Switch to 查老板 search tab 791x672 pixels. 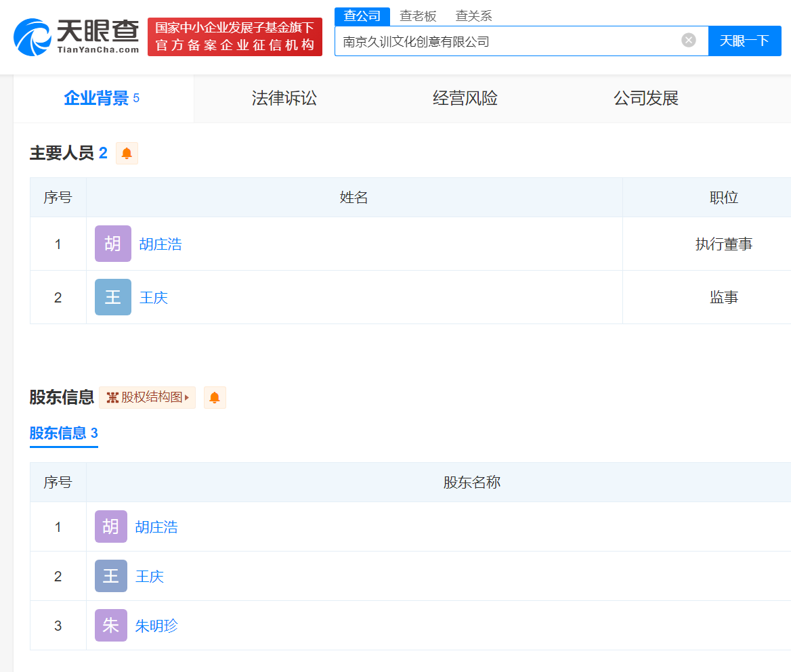click(418, 16)
